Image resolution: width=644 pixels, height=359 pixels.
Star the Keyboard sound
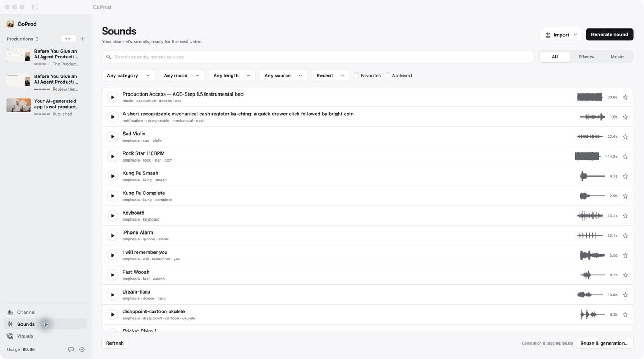(625, 216)
